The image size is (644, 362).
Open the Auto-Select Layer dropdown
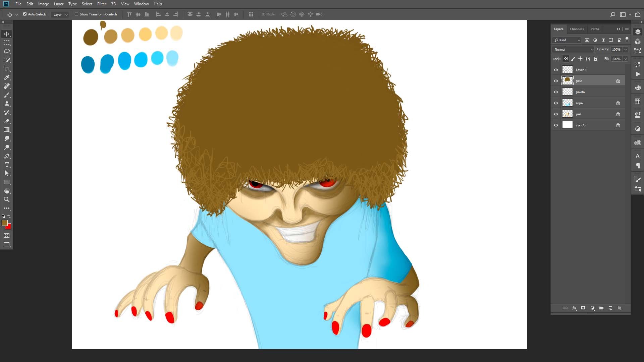(x=60, y=14)
